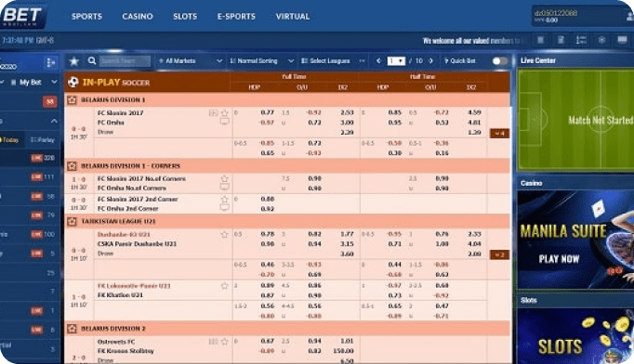The width and height of the screenshot is (634, 364).
Task: Click CSKA Pamir Dushanbe U21 team name
Action: click(x=137, y=244)
